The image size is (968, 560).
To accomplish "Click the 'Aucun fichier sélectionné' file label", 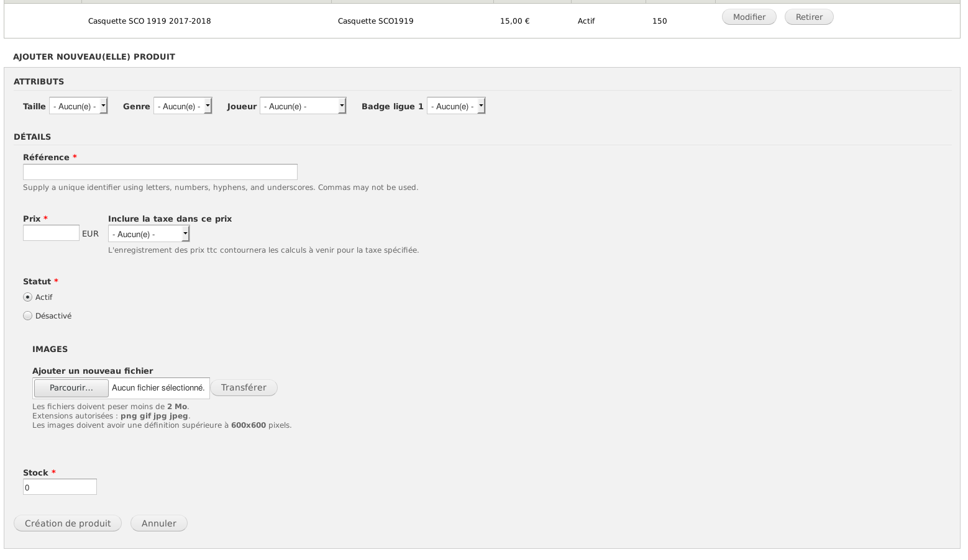I will (158, 388).
